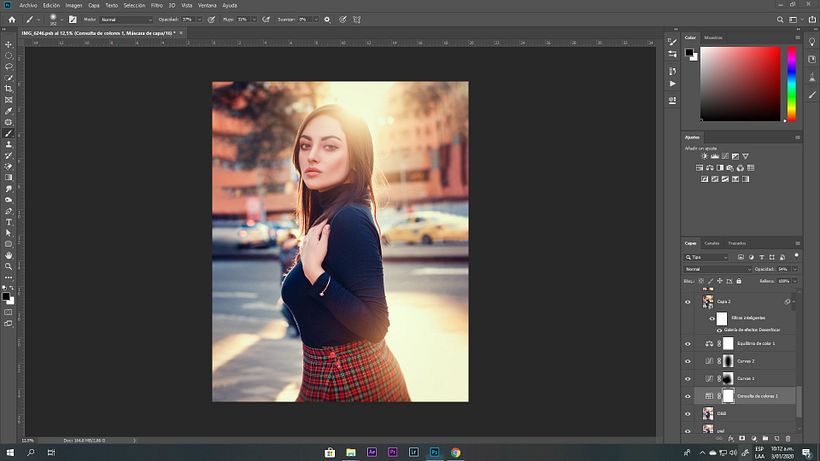Open the Learn lightbulb panel icon

tap(812, 42)
